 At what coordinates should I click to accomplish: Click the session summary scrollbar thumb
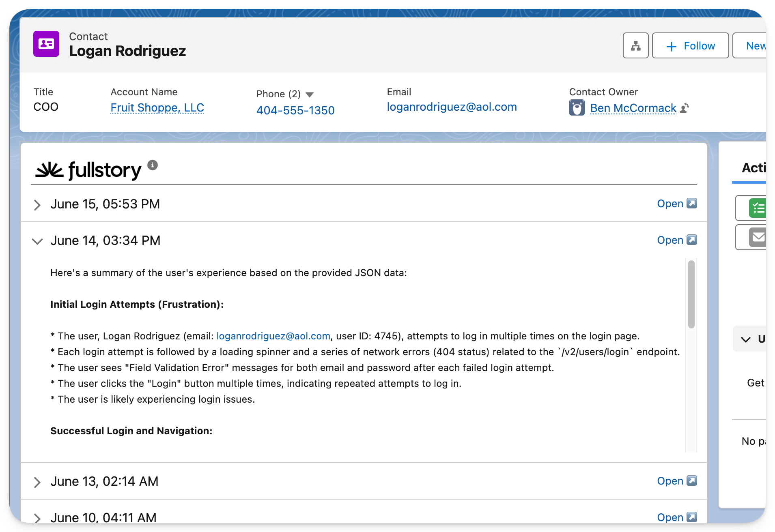pos(691,294)
